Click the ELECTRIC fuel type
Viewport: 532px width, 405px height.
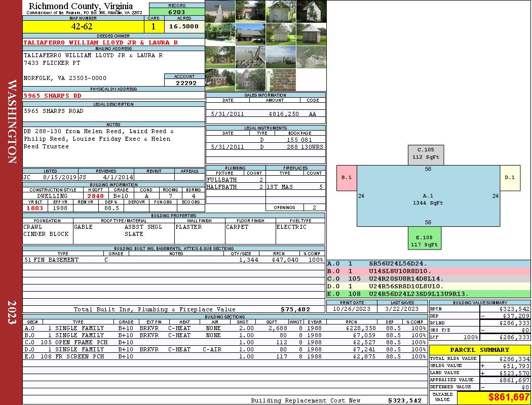pos(291,227)
